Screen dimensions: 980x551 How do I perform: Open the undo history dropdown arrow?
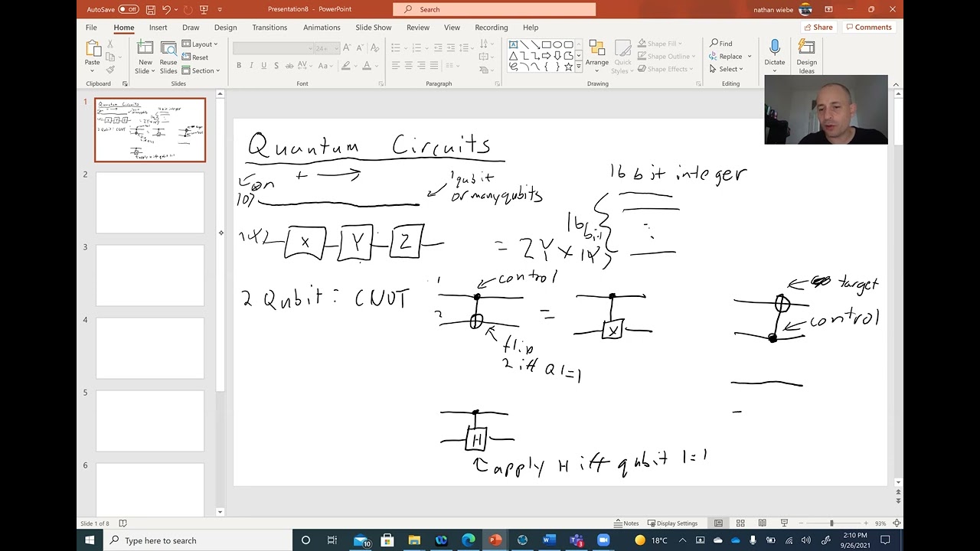click(x=175, y=9)
